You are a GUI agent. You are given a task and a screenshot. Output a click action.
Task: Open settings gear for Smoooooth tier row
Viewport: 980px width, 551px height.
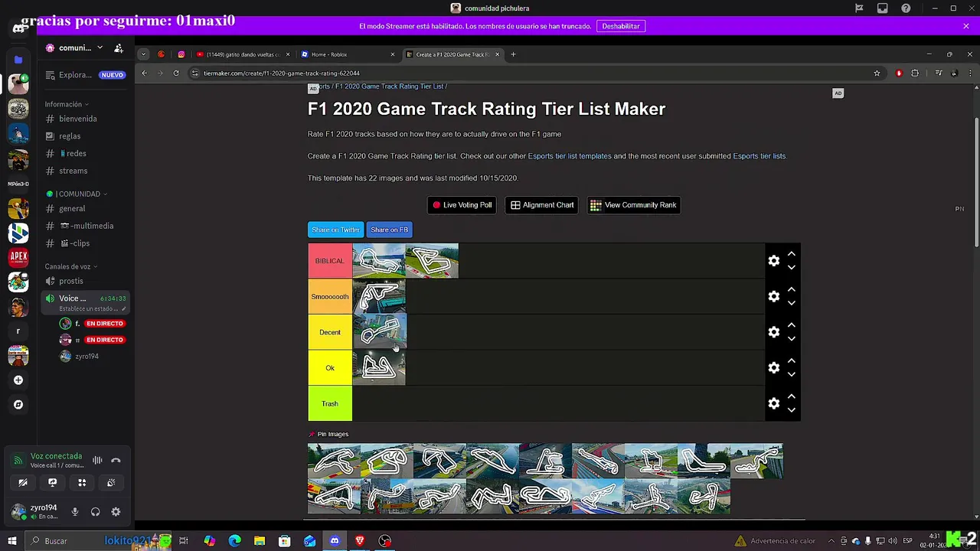point(774,297)
